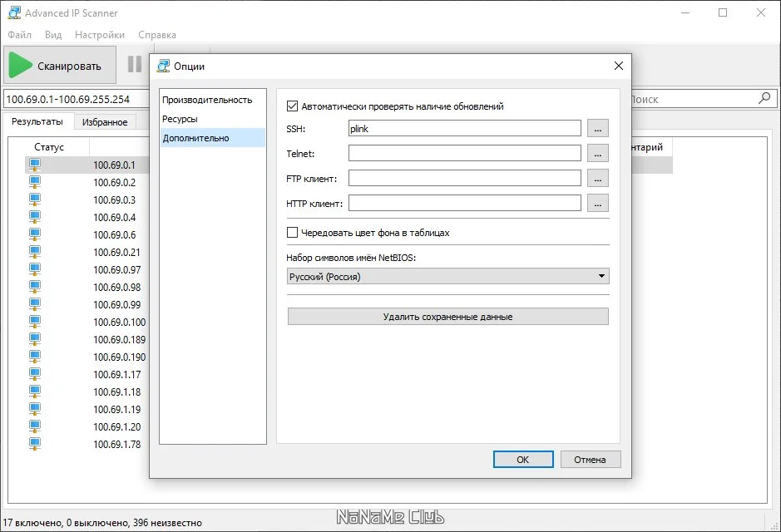
Task: Open the Справка menu
Action: (x=157, y=35)
